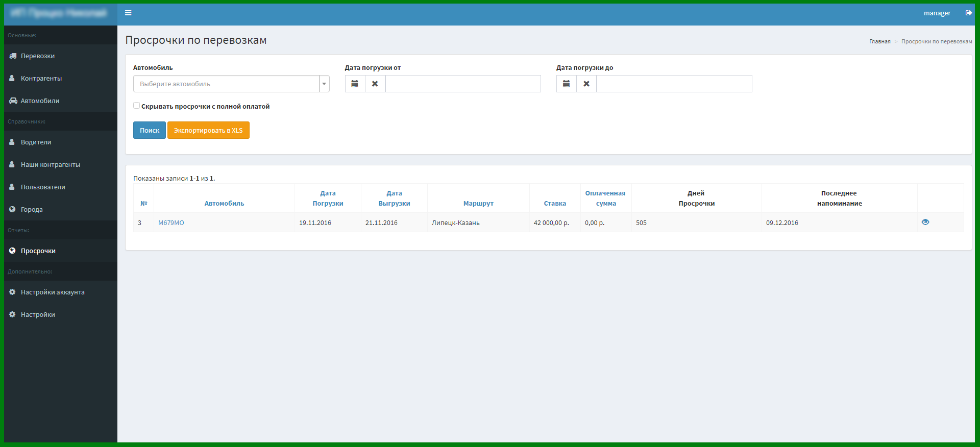This screenshot has height=447, width=980.
Task: Click the logout icon next to manager
Action: (968, 13)
